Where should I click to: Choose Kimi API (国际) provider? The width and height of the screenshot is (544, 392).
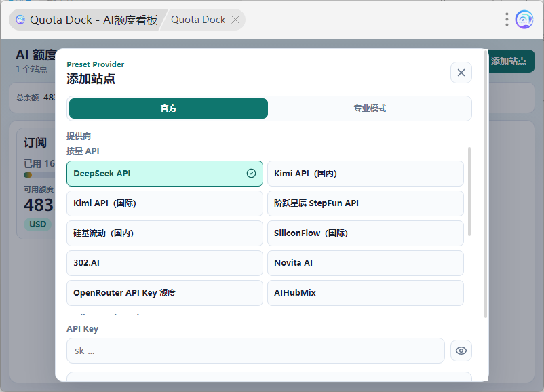click(164, 203)
